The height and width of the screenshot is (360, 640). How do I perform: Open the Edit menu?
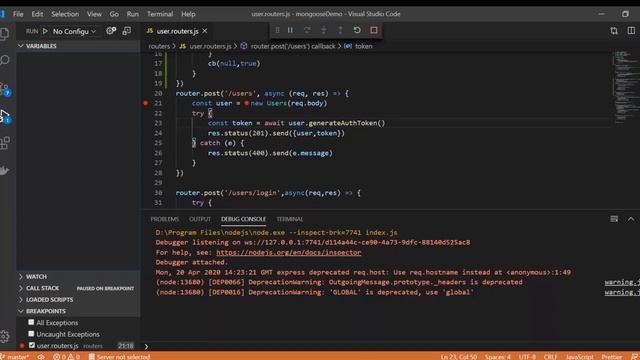point(37,14)
